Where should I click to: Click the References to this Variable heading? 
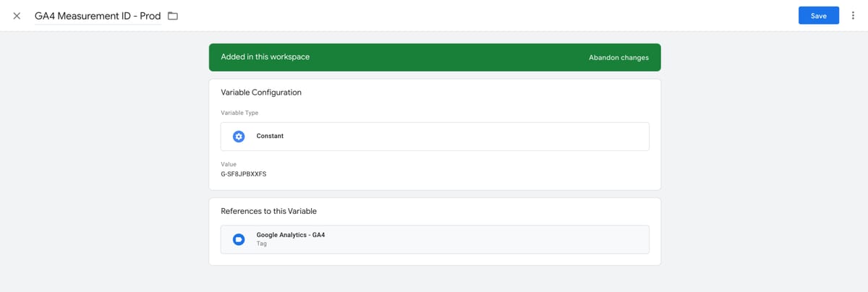pyautogui.click(x=268, y=211)
